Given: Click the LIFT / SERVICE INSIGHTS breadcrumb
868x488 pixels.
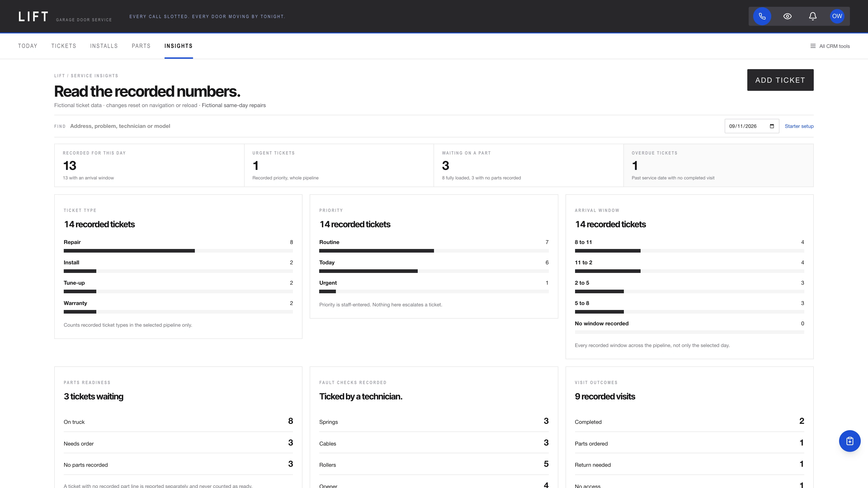Looking at the screenshot, I should click(86, 76).
